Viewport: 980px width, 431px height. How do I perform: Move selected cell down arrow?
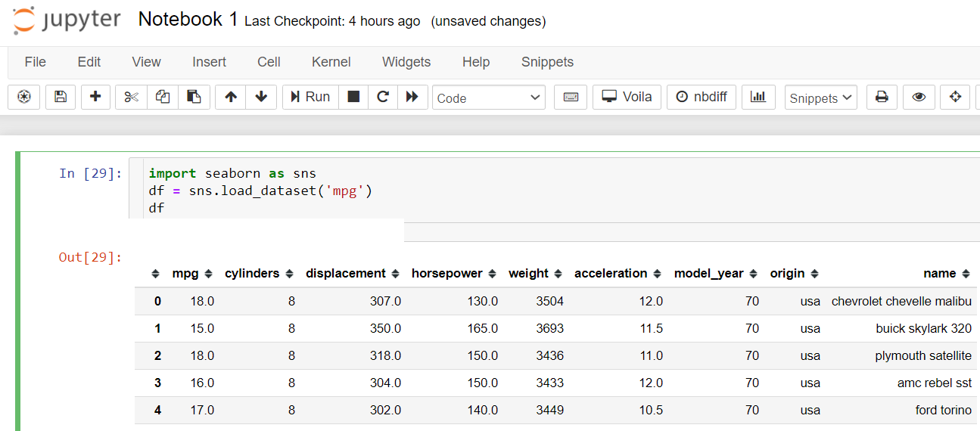(261, 97)
